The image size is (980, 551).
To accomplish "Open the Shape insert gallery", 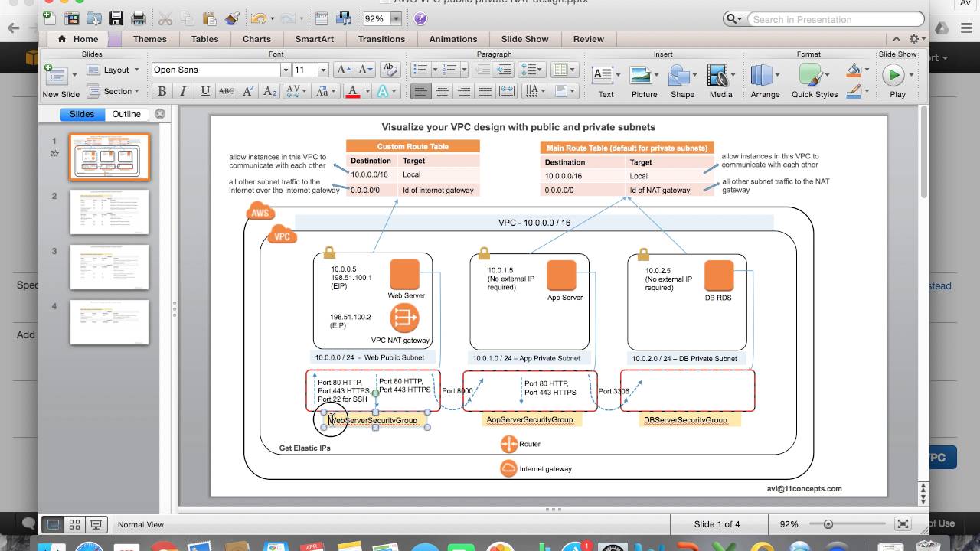I will (x=681, y=80).
